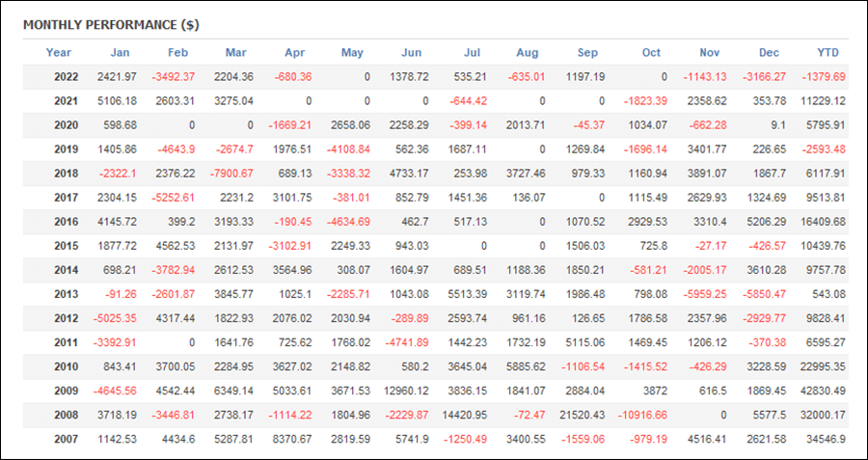Screen dimensions: 868x460
Task: Click the Dec column header
Action: point(769,53)
